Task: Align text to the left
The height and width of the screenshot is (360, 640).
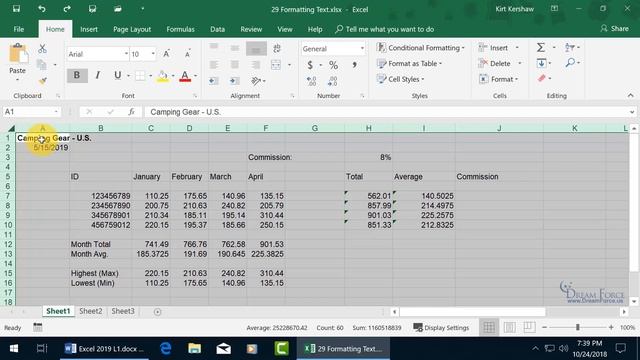Action: click(x=214, y=64)
